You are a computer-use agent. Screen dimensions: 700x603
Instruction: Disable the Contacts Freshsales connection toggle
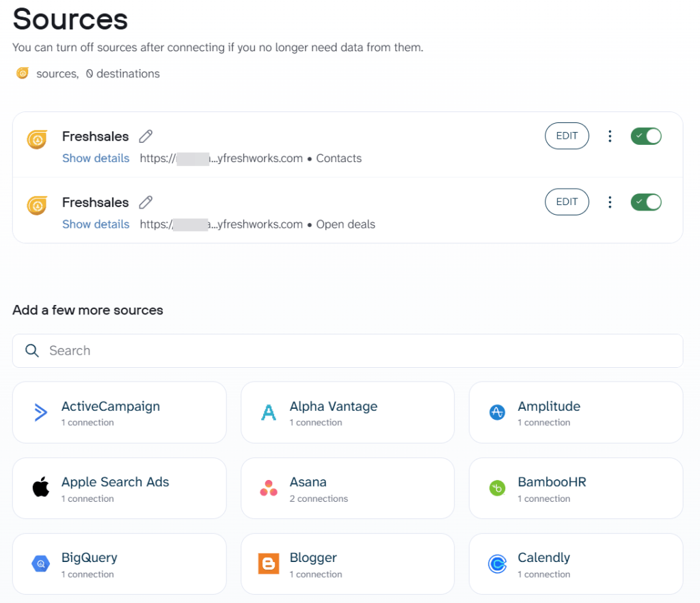click(x=645, y=136)
